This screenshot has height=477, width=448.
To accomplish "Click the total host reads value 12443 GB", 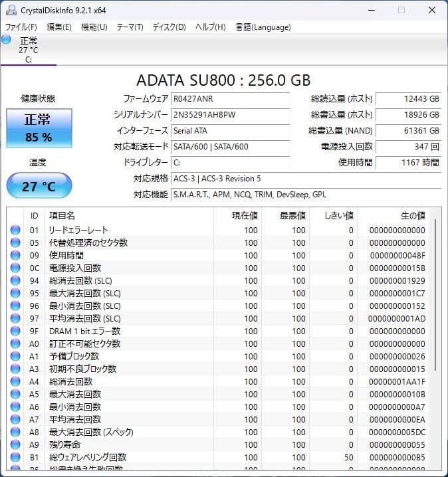I will click(x=408, y=99).
